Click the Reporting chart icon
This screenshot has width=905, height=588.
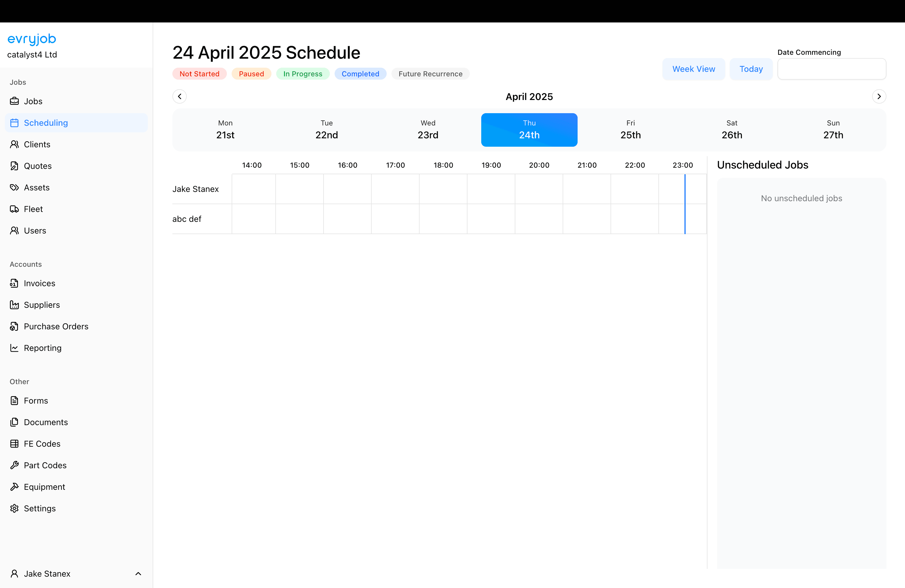14,348
